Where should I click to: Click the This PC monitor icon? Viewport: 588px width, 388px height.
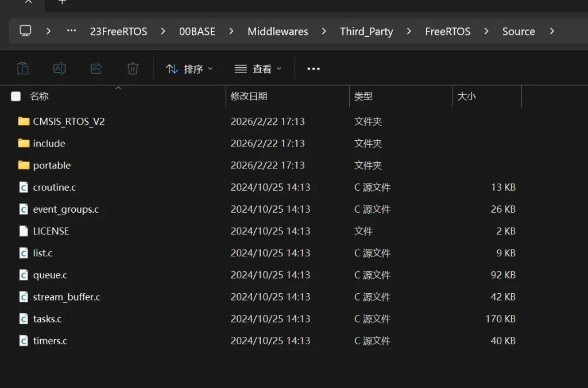point(25,31)
